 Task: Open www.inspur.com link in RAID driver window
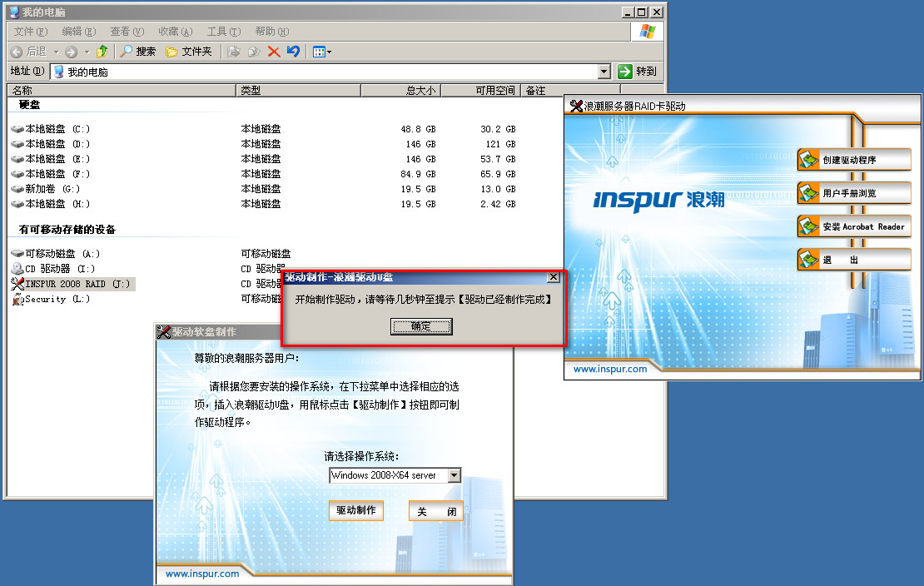pyautogui.click(x=610, y=369)
